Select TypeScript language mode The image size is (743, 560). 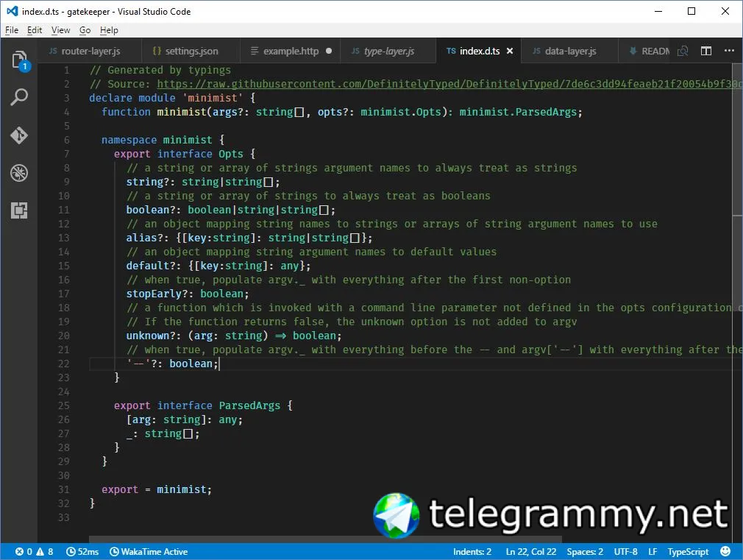click(x=688, y=551)
